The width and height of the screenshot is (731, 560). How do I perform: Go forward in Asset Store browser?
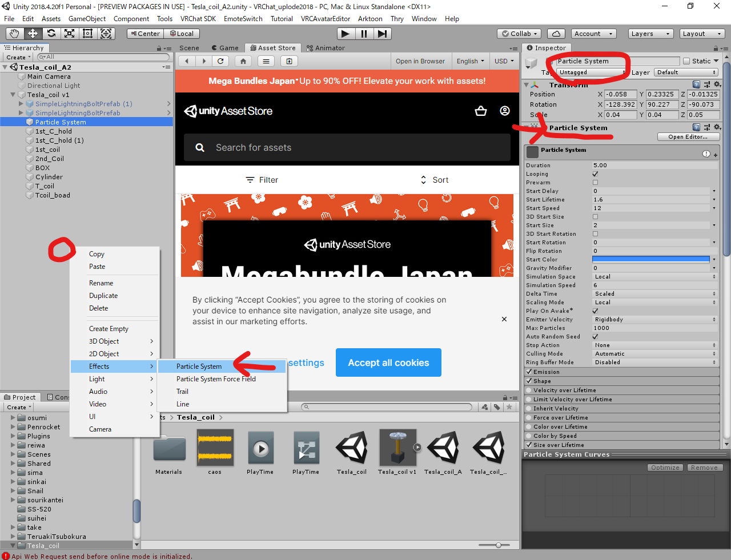pos(204,61)
